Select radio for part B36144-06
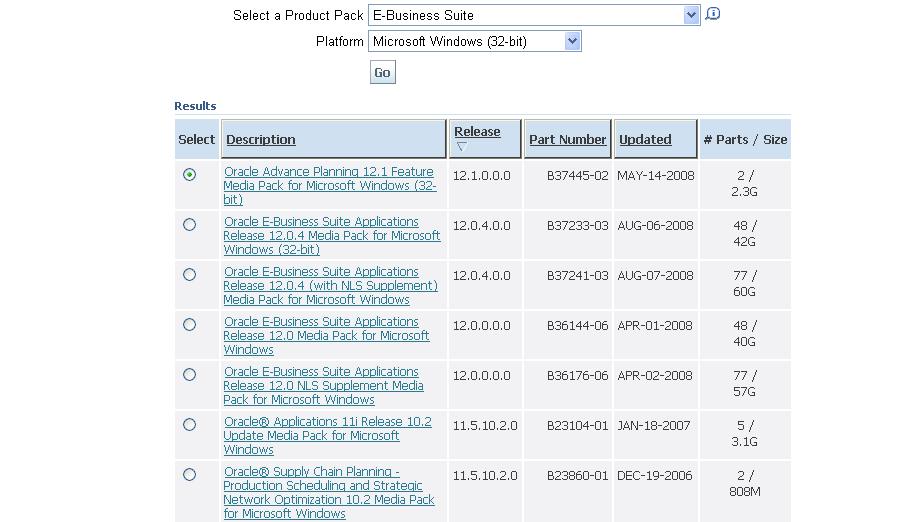Viewport: 911px width, 522px height. (x=190, y=325)
